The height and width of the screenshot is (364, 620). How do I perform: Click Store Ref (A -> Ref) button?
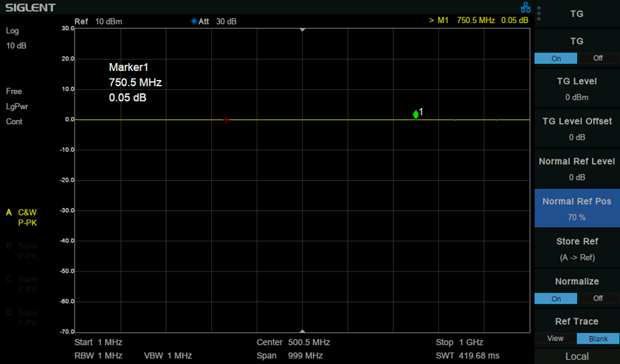pos(577,249)
